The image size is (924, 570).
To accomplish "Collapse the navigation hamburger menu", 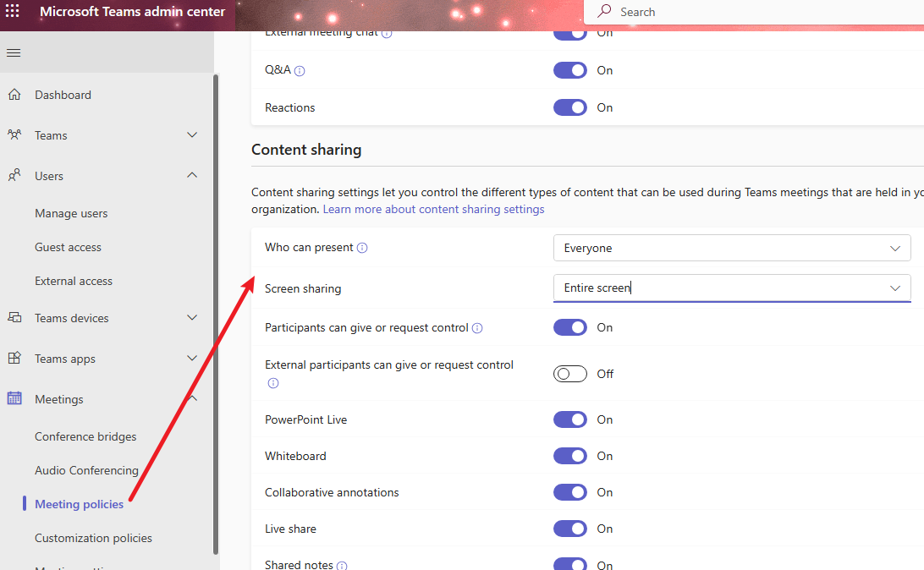I will (x=14, y=53).
